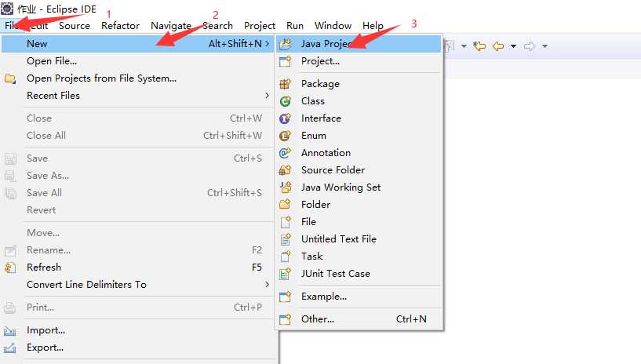Create a new Class
Image resolution: width=641 pixels, height=364 pixels.
(x=359, y=101)
